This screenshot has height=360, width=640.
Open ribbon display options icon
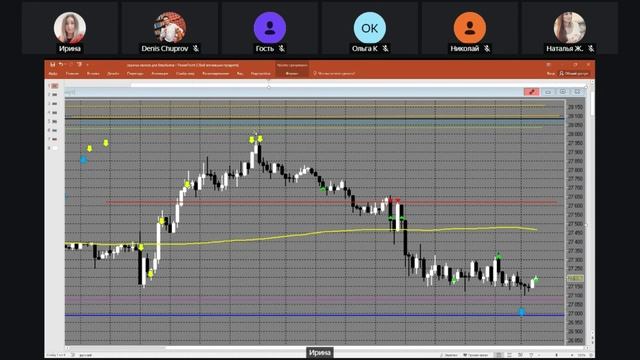click(x=549, y=64)
